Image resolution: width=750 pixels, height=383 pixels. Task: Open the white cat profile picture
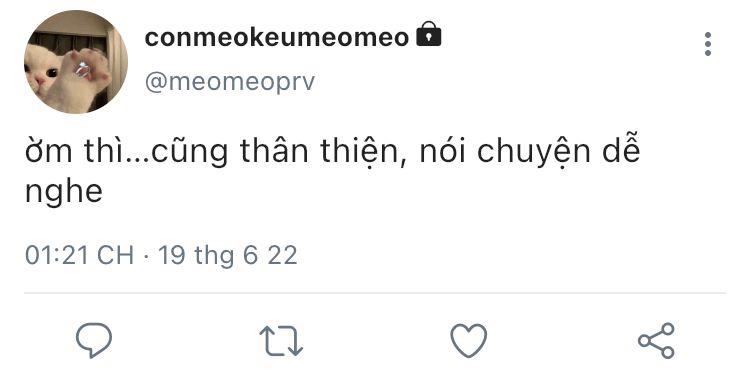point(76,62)
